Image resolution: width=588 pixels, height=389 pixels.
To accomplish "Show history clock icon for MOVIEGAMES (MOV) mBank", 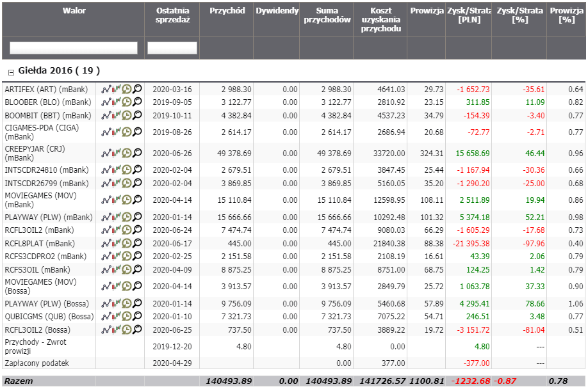I will (127, 200).
